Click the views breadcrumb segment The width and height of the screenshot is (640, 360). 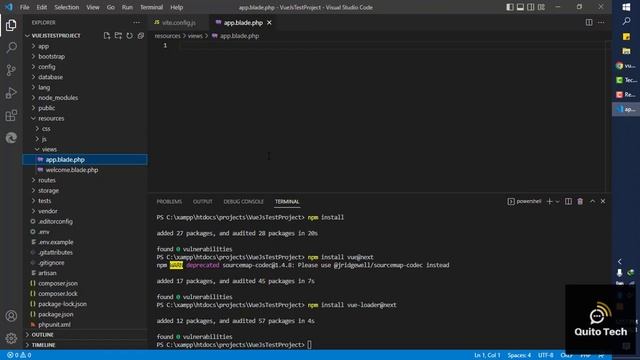[195, 36]
